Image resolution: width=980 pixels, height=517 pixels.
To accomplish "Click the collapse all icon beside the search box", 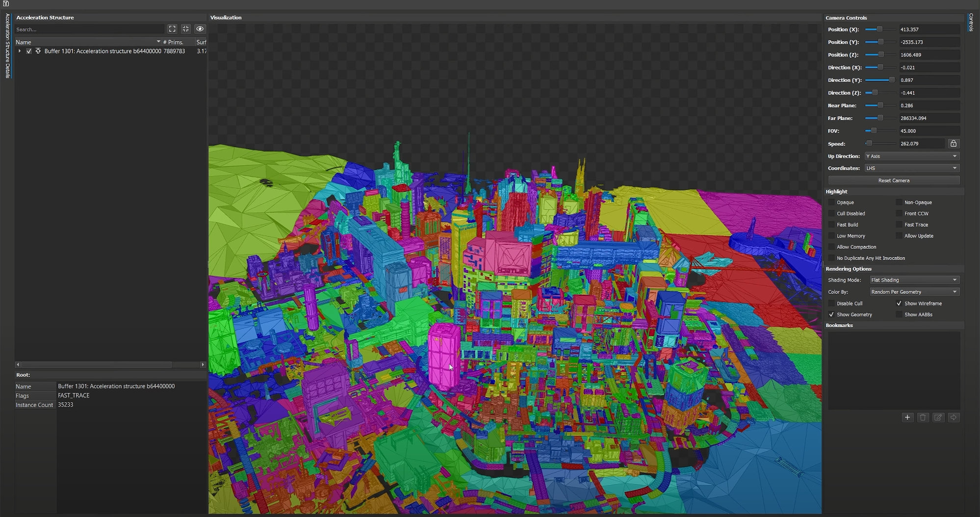I will 186,29.
